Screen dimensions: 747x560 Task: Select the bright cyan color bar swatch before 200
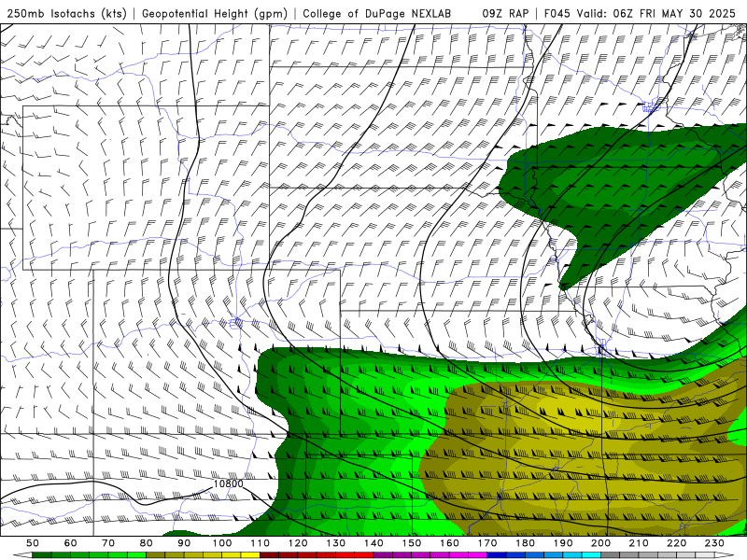pyautogui.click(x=591, y=555)
